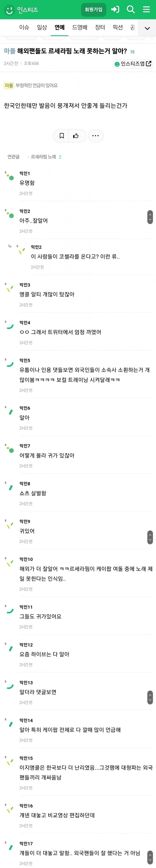Click the 마플 category label in title
Viewport: 156px width, 868px height.
(10, 51)
